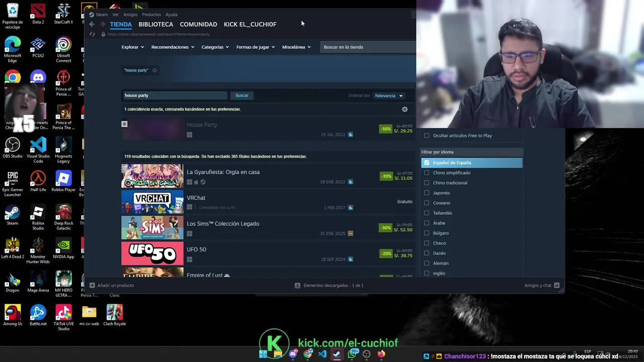
Task: Expand the Miscelánea dropdown
Action: 296,47
